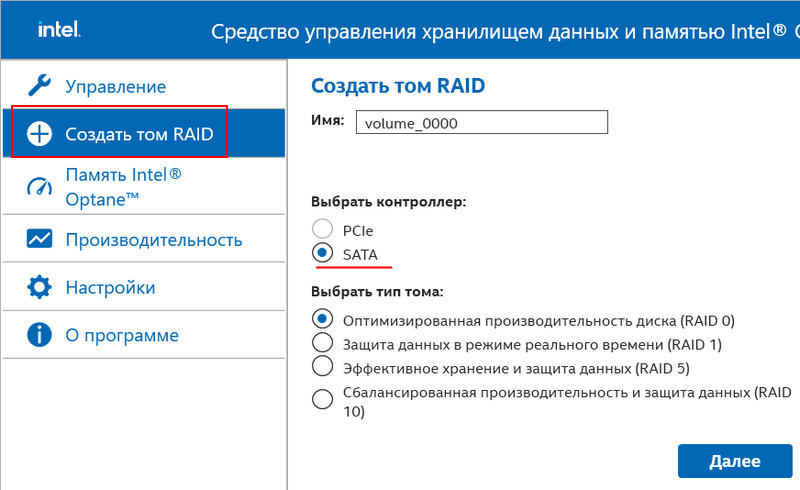Select the PCIe controller radio button
The image size is (800, 490).
tap(322, 229)
